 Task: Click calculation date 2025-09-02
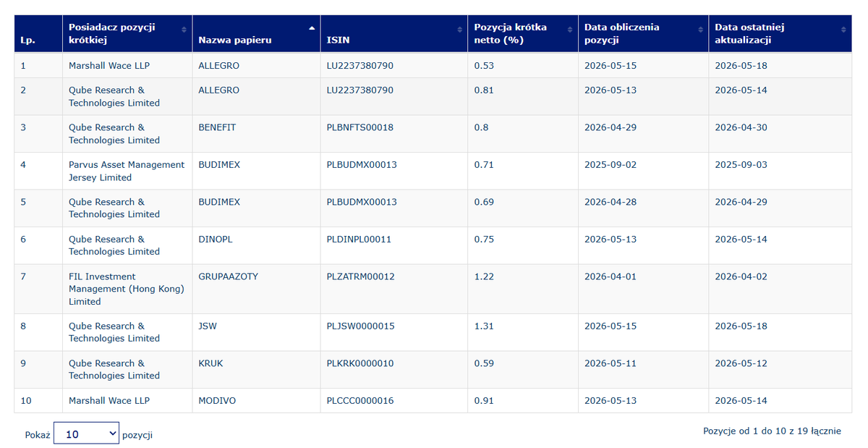610,164
